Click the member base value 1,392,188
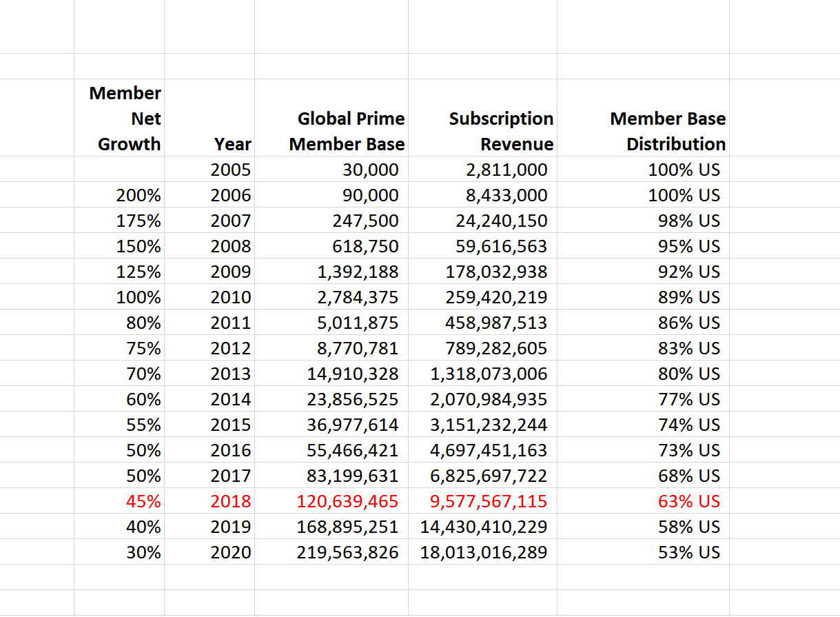840x617 pixels. point(331,272)
